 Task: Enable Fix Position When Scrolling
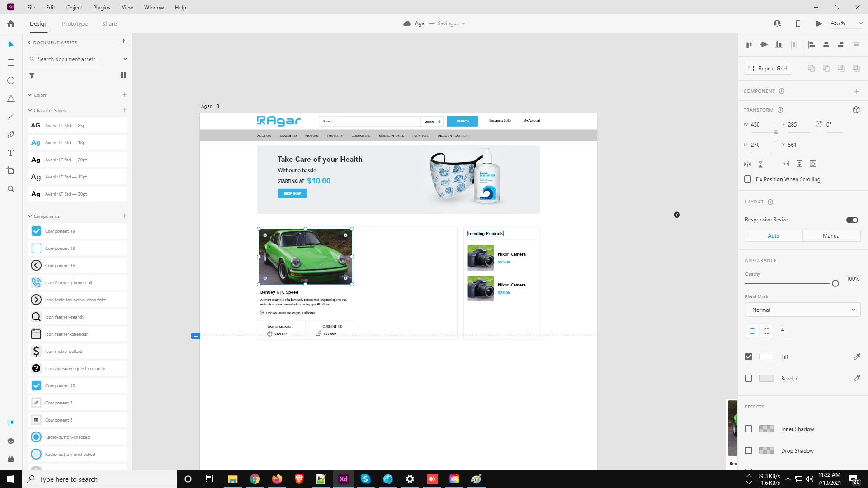pyautogui.click(x=748, y=179)
